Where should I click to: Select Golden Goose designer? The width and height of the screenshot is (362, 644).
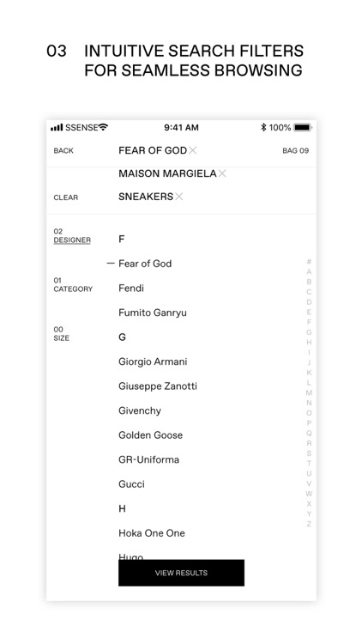(151, 435)
